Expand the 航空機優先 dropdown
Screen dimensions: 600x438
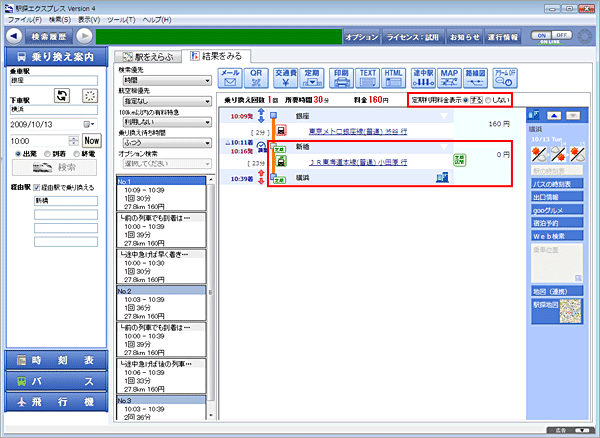coord(164,101)
